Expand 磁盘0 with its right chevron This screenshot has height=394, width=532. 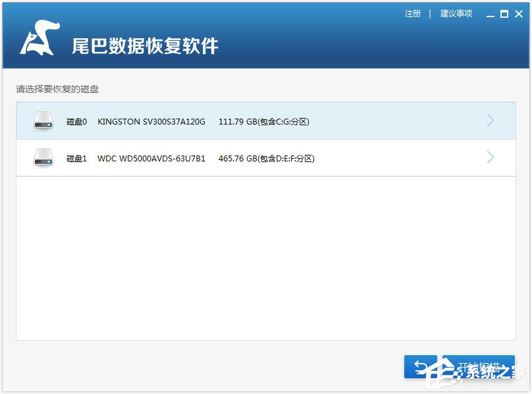click(x=490, y=121)
